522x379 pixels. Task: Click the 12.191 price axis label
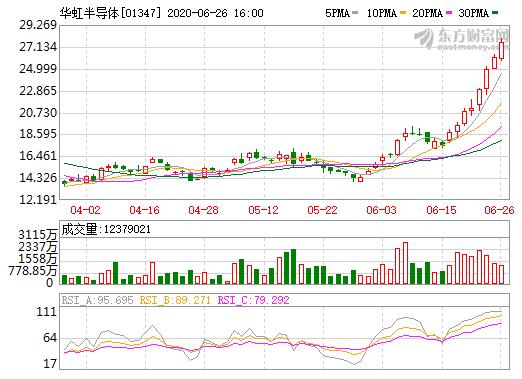tap(38, 200)
